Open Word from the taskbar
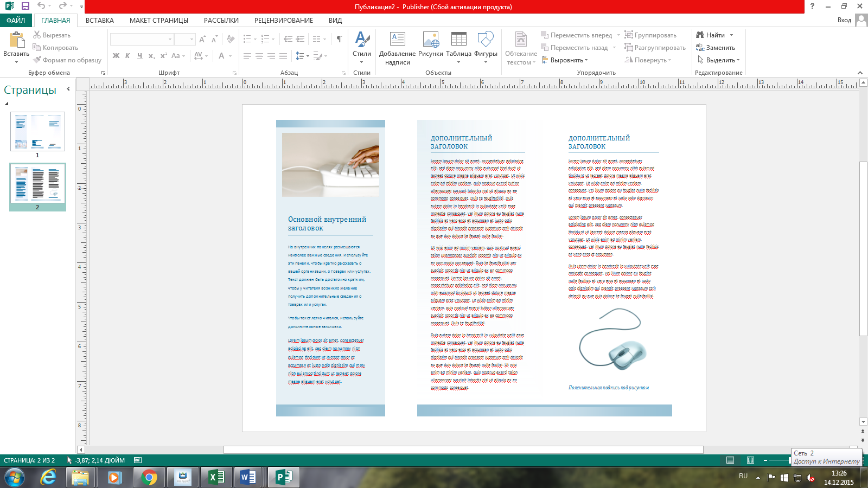The height and width of the screenshot is (488, 868). click(248, 478)
